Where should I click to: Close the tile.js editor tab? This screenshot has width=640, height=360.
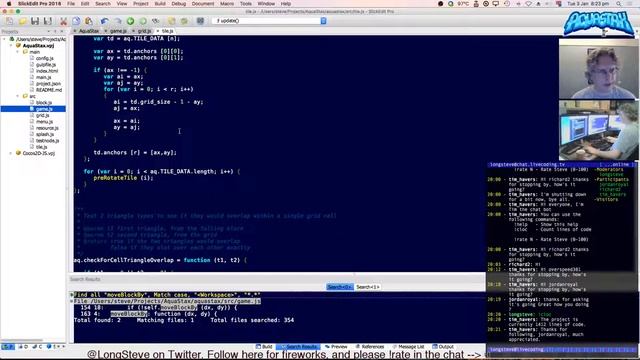pos(158,31)
